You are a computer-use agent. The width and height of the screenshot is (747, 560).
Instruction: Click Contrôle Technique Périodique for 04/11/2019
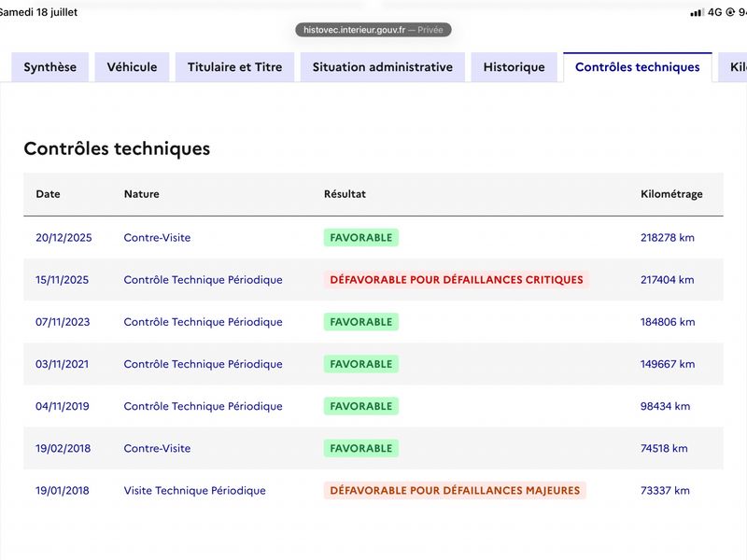tap(203, 406)
